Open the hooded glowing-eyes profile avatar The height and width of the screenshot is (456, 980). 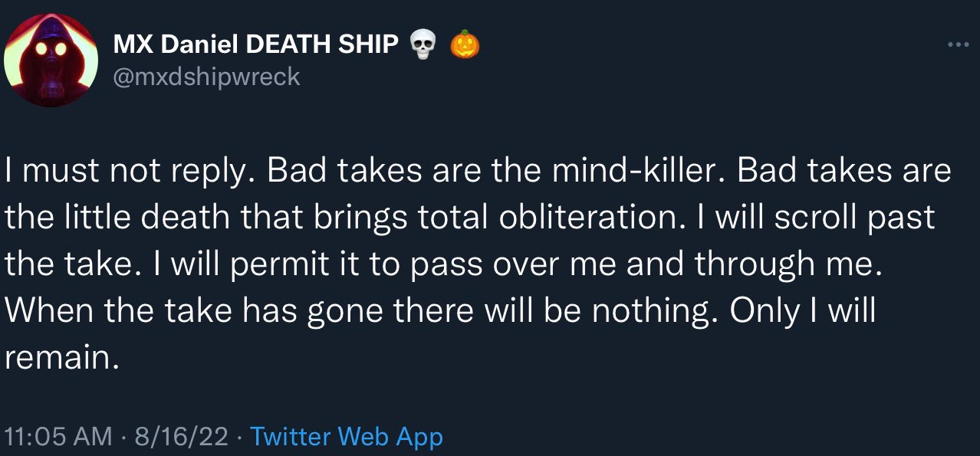pyautogui.click(x=51, y=60)
